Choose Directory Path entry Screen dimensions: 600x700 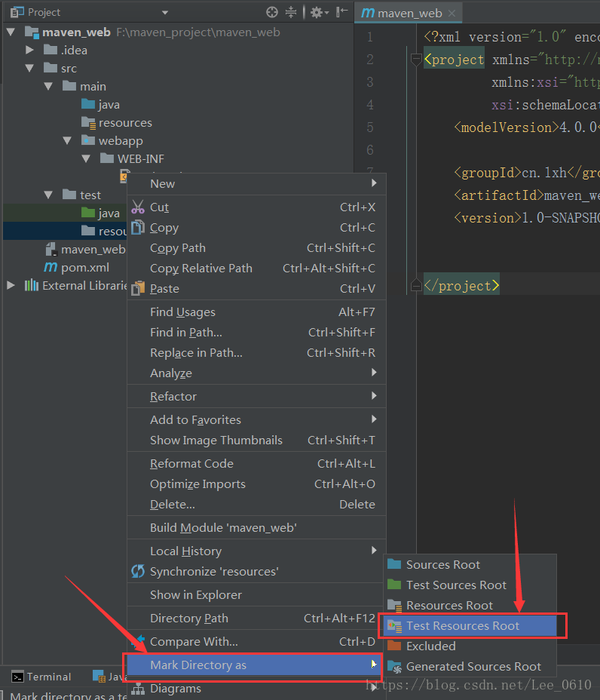click(x=256, y=619)
